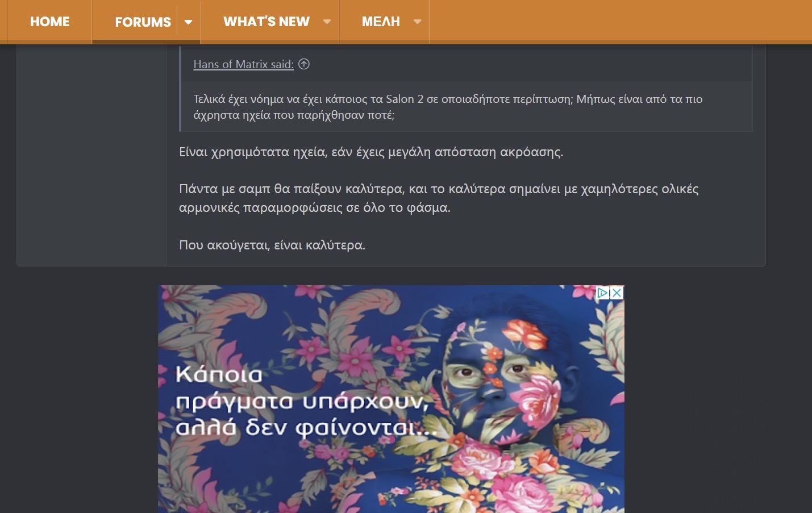Click the paragraph starting 'Πάντα με σαμπ'
The height and width of the screenshot is (513, 812).
pyautogui.click(x=439, y=198)
